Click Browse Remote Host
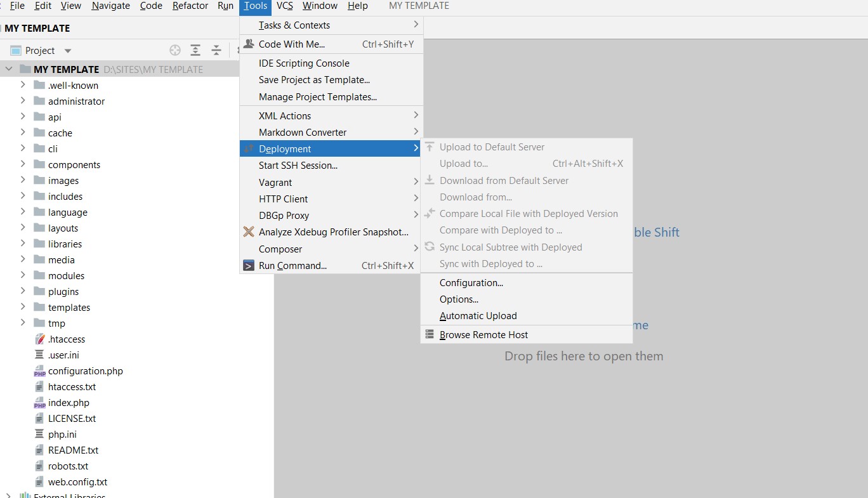Screen dimensions: 868x498 482,334
